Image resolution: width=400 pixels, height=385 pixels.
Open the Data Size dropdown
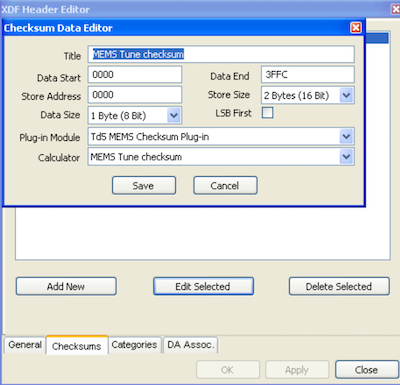174,116
